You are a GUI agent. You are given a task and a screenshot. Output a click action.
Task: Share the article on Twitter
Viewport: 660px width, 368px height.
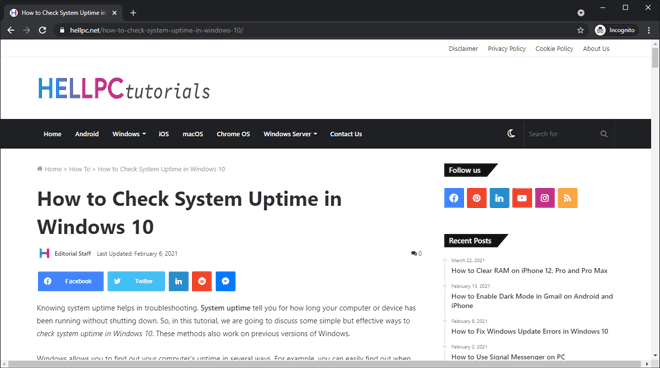point(136,281)
